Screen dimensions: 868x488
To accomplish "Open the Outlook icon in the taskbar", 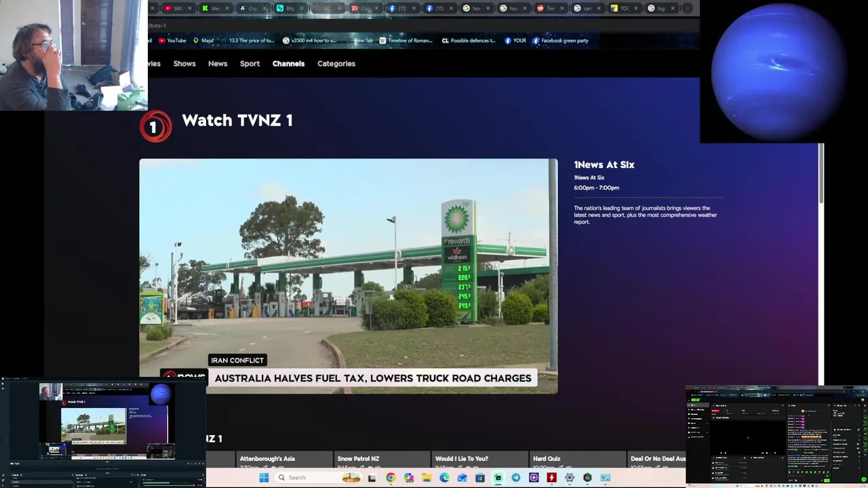I will coord(462,478).
